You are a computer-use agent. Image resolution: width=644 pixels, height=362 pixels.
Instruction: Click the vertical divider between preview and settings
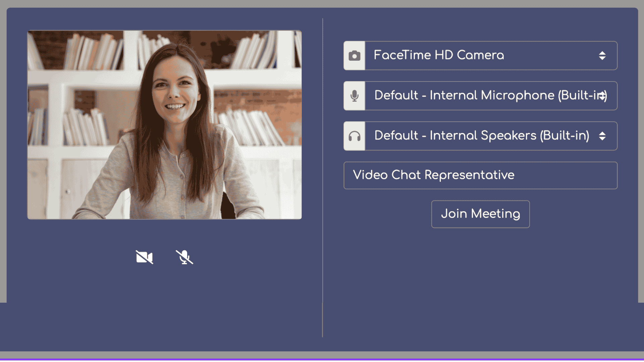[322, 178]
